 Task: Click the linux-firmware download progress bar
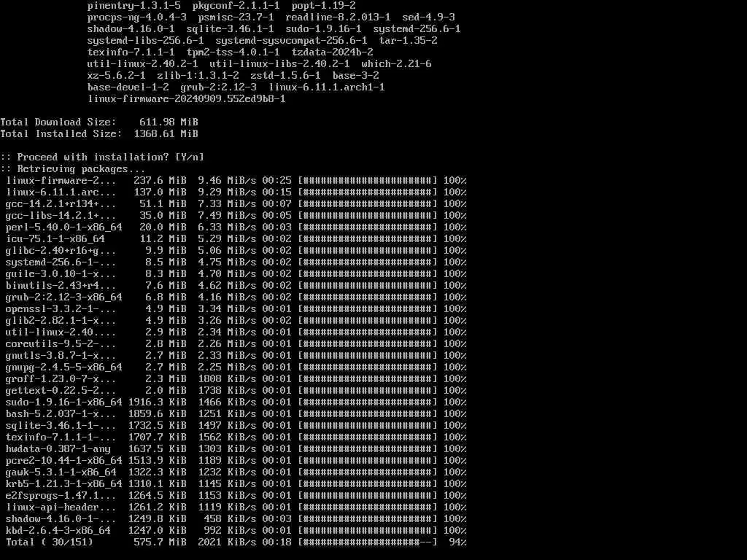tap(368, 181)
